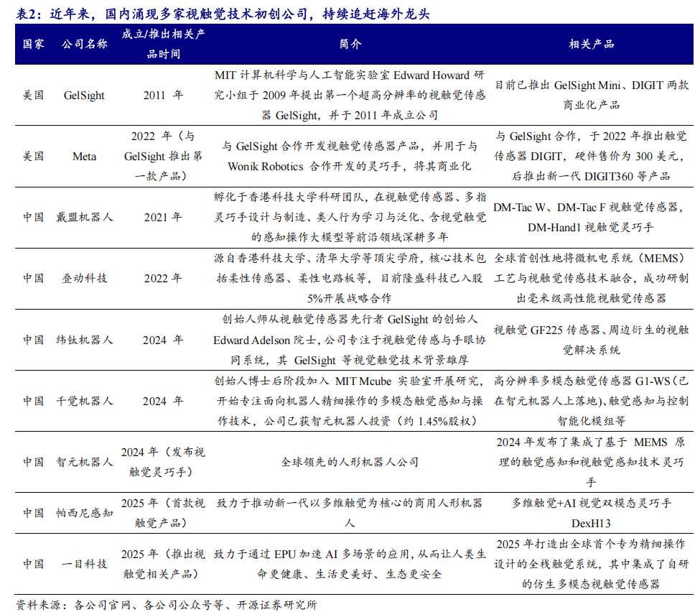Click the 全球领先的人形机器人公司 description cell
Screen dimensions: 700x612
(x=350, y=462)
